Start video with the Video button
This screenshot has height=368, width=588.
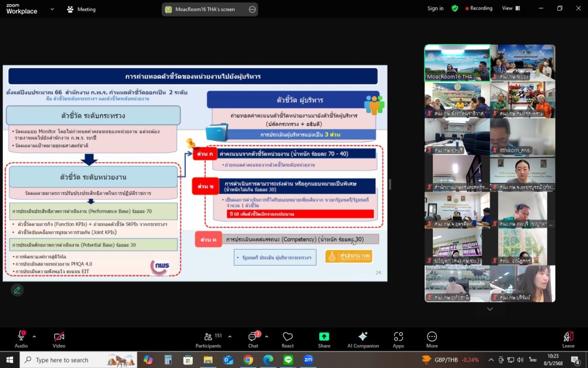tap(59, 337)
